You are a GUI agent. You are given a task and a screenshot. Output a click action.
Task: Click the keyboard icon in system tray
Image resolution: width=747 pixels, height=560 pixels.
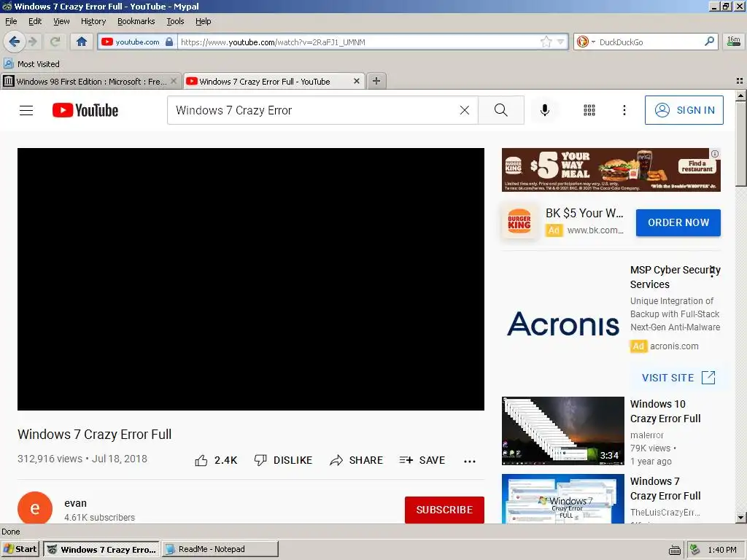[x=675, y=551]
